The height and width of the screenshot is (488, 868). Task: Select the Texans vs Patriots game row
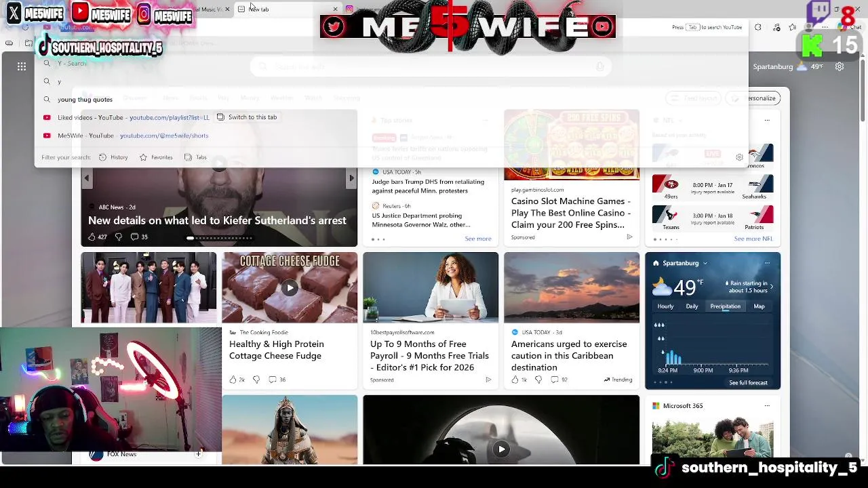[x=713, y=218]
